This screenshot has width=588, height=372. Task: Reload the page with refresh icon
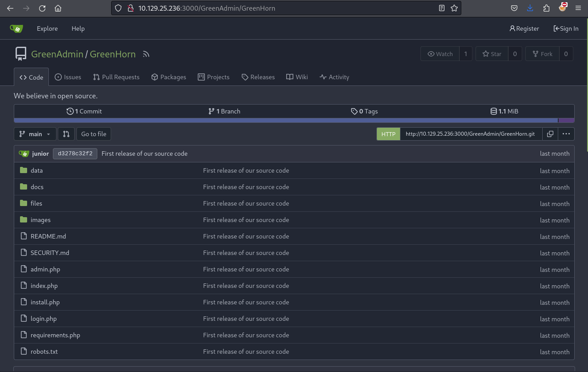pos(42,8)
